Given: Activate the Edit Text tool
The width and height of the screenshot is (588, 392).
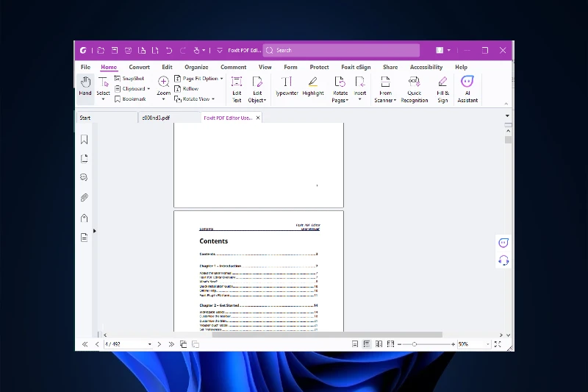Looking at the screenshot, I should (237, 89).
